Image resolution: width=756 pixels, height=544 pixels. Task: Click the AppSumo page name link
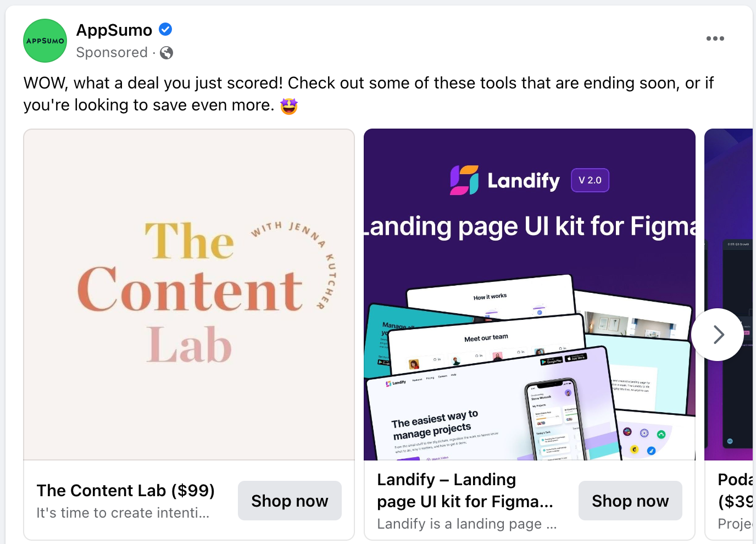(113, 30)
